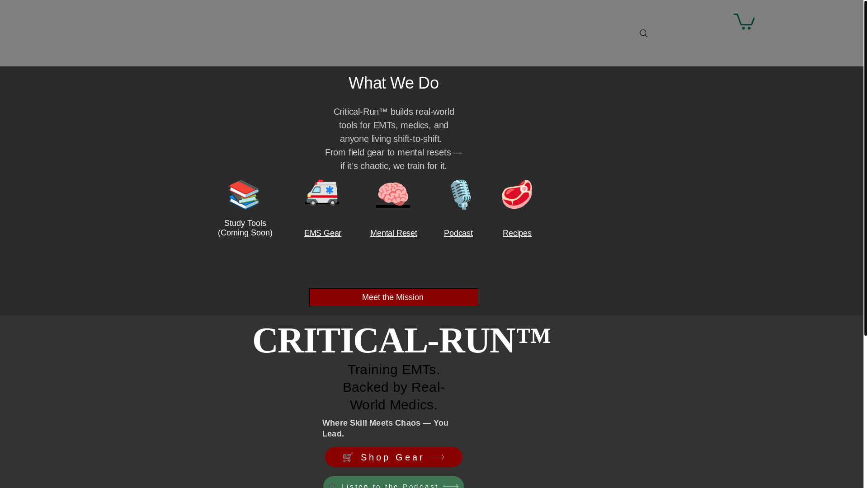The height and width of the screenshot is (488, 868).
Task: Click 'Training EMTs. Backed by Real-World Medics.' text
Action: (x=394, y=387)
